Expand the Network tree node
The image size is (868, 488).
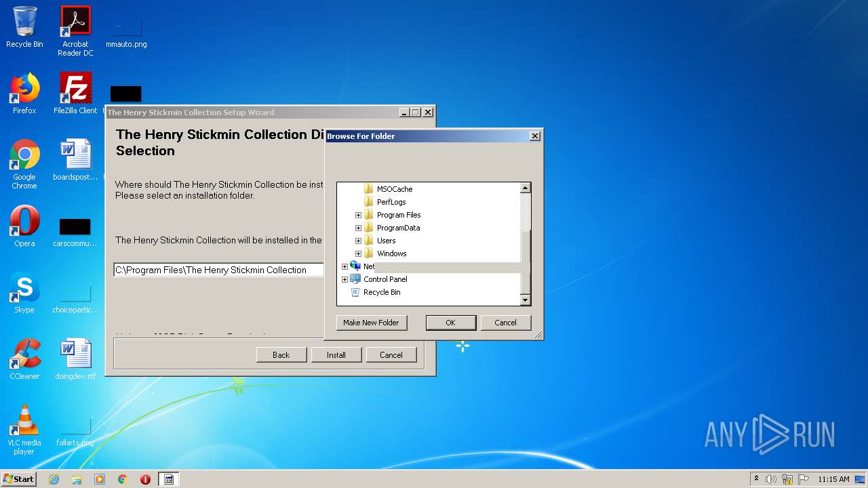click(x=344, y=266)
